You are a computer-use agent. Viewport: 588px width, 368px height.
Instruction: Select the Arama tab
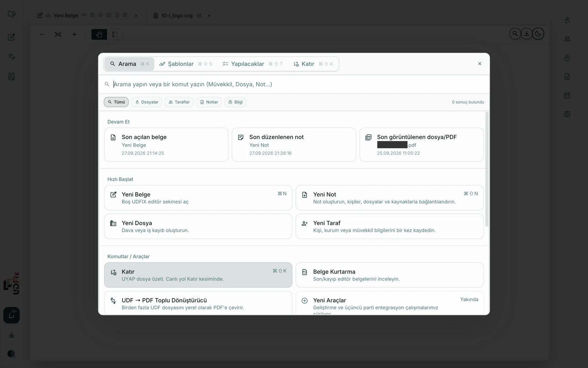point(129,64)
